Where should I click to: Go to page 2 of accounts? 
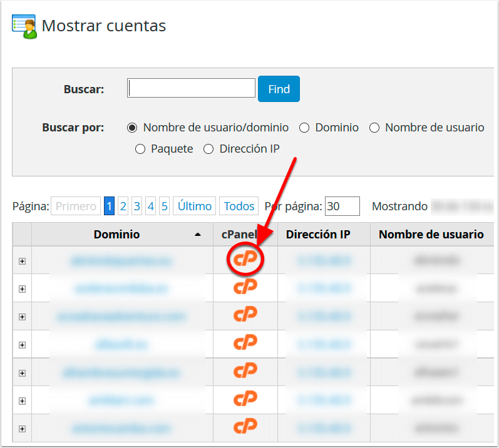123,206
